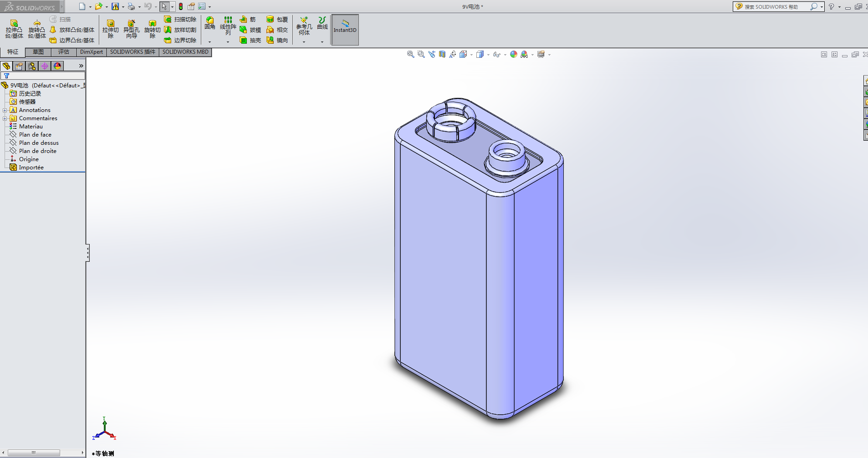This screenshot has width=868, height=458.
Task: Select the 边界凸台/基体 boundary boss tool
Action: click(x=72, y=41)
